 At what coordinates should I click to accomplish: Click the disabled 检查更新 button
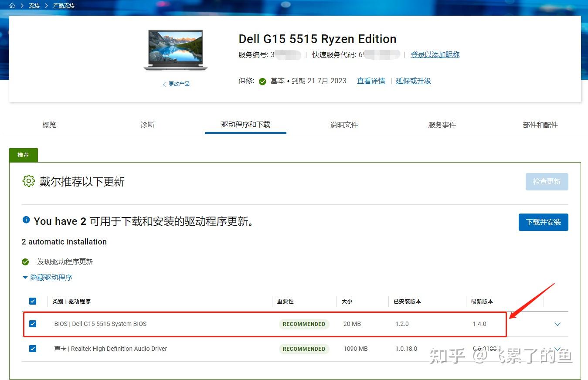coord(547,181)
